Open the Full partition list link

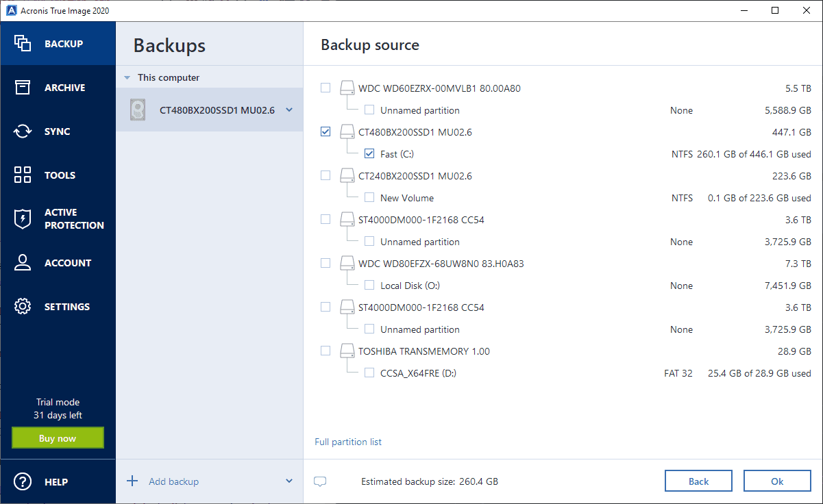[348, 442]
